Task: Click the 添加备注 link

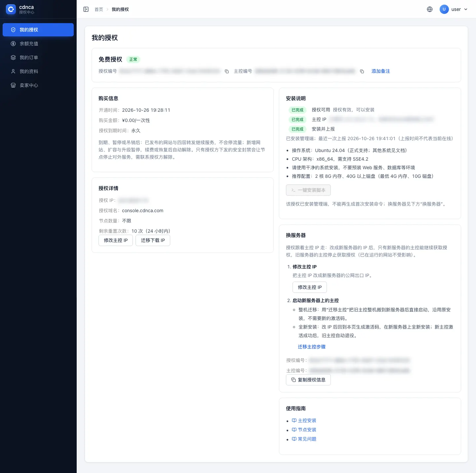Action: coord(381,71)
